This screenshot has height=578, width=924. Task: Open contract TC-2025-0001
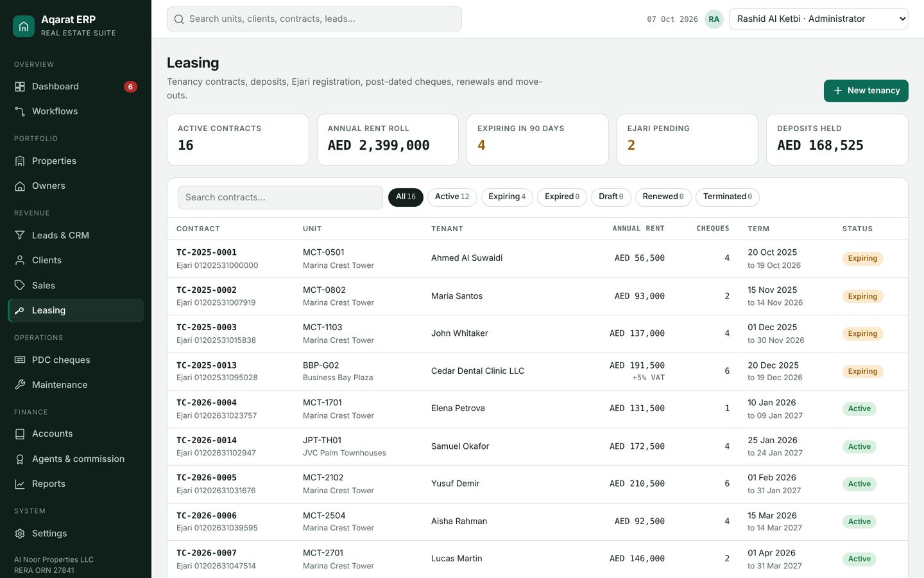207,252
